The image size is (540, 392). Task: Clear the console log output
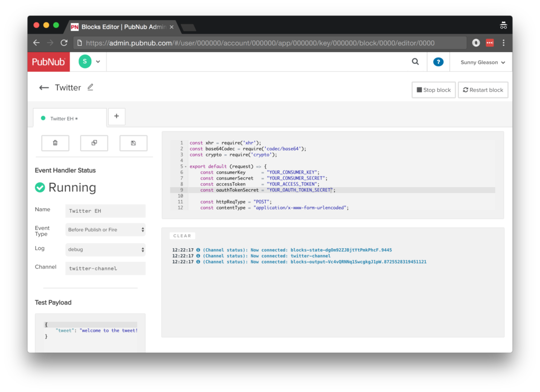(x=182, y=236)
